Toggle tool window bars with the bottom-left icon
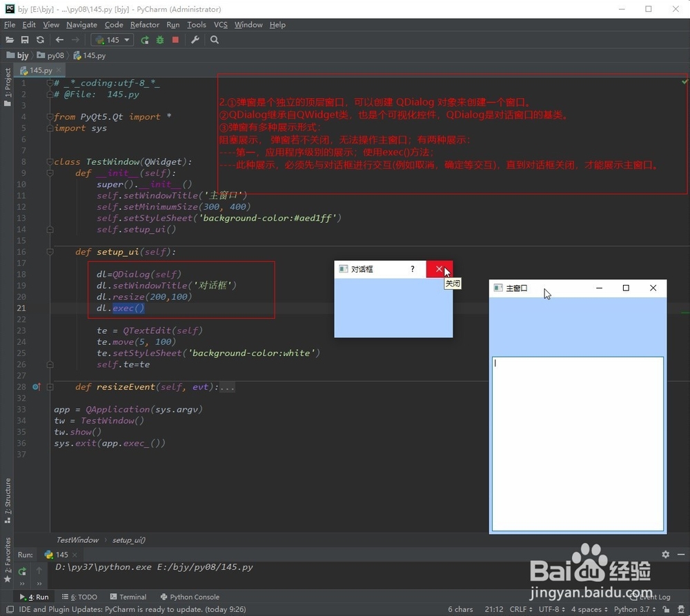The height and width of the screenshot is (616, 690). pyautogui.click(x=9, y=609)
